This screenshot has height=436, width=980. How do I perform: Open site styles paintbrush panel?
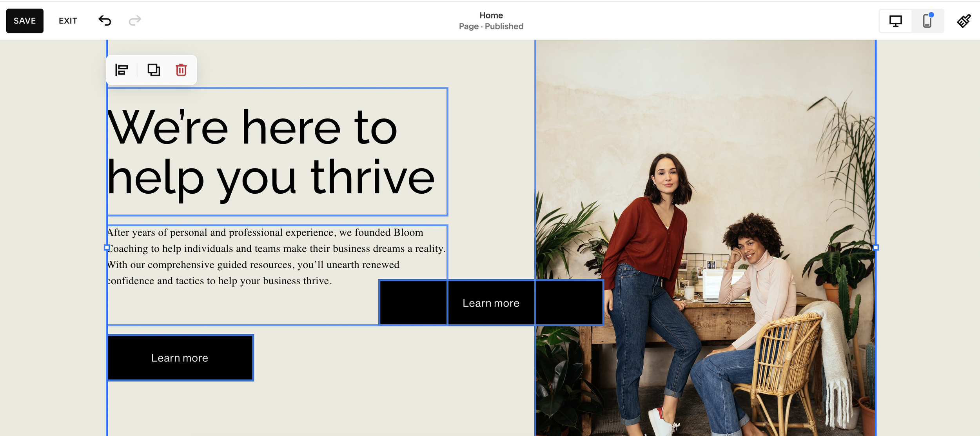click(964, 21)
